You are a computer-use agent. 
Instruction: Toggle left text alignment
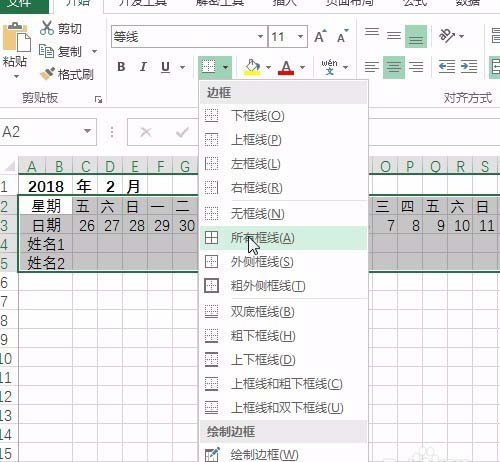tap(372, 67)
